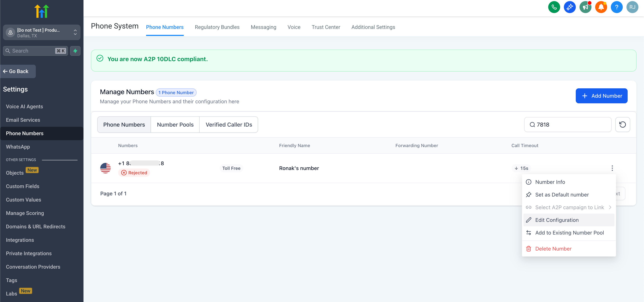
Task: Click the 15s call timeout chip
Action: click(521, 168)
